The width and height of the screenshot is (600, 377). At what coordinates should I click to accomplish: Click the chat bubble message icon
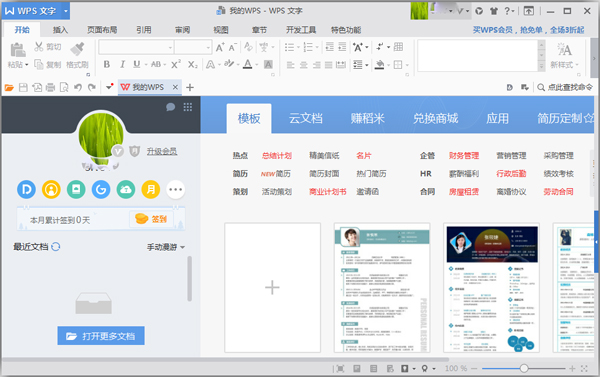tap(171, 107)
